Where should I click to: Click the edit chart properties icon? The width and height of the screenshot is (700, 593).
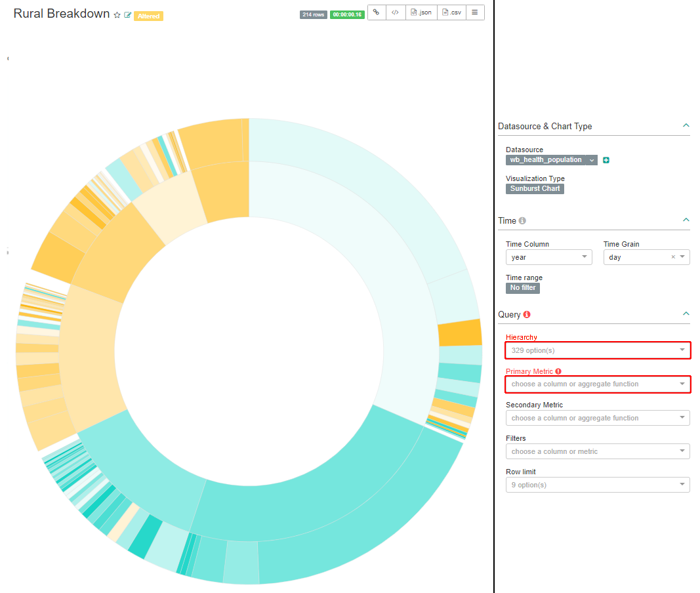click(x=128, y=15)
